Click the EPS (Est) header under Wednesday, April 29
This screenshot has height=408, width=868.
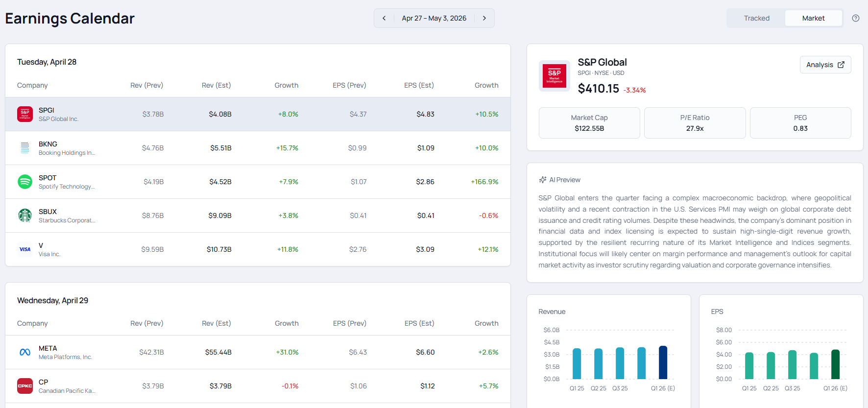[419, 323]
